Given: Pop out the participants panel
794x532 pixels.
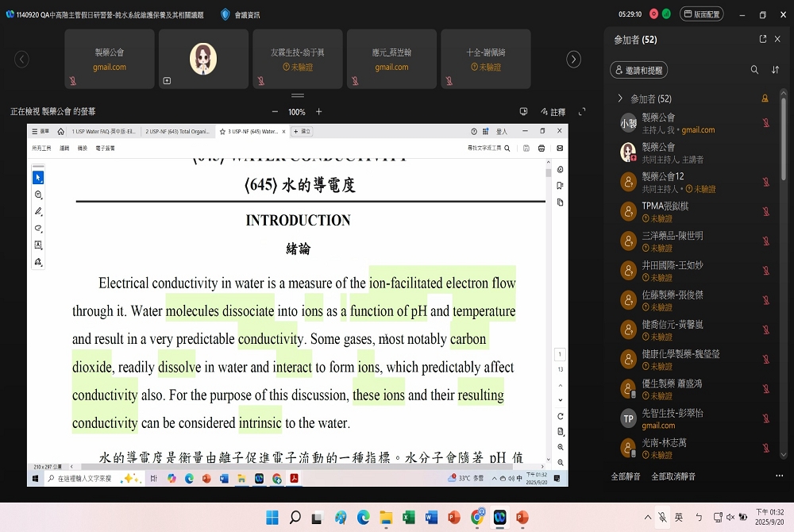Looking at the screenshot, I should tap(763, 39).
